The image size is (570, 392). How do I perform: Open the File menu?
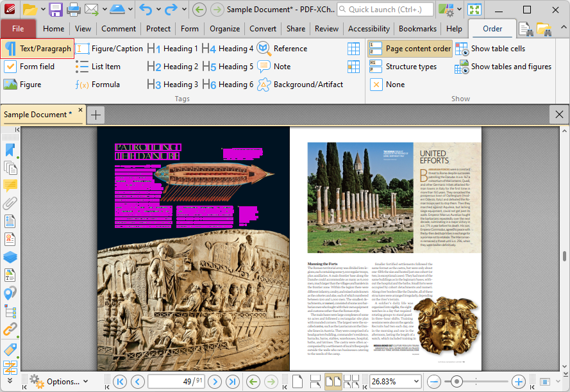click(19, 28)
